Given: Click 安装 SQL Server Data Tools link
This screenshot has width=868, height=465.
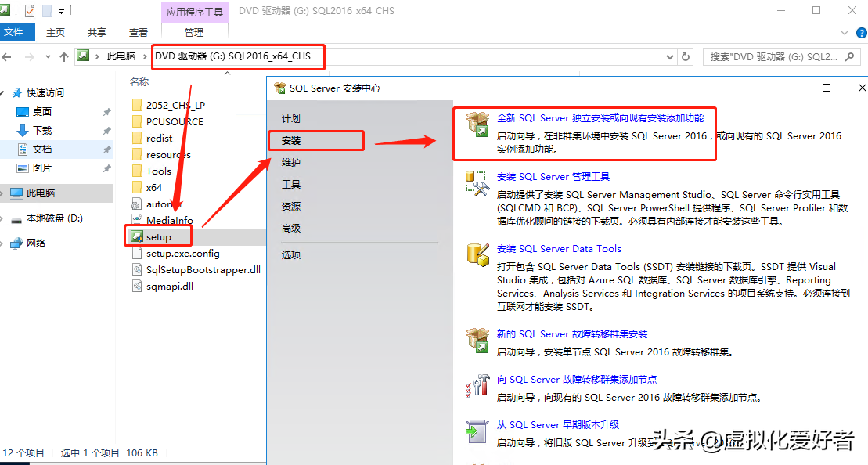Looking at the screenshot, I should coord(559,249).
